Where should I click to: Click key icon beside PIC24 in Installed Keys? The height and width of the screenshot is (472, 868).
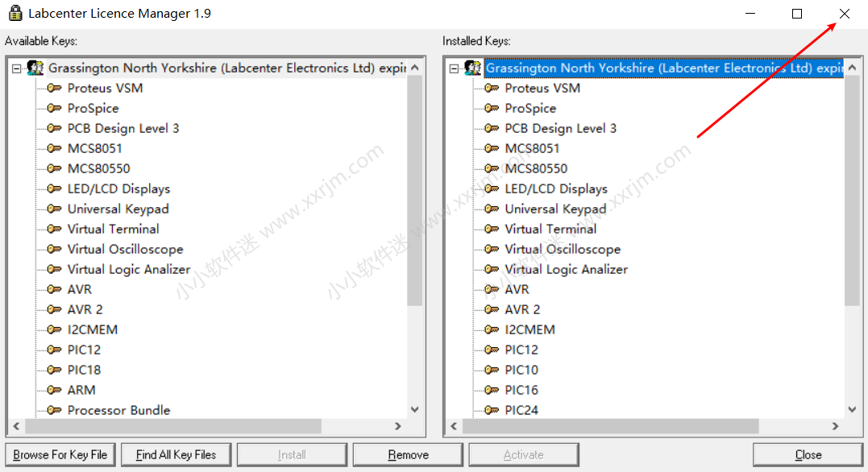point(492,410)
